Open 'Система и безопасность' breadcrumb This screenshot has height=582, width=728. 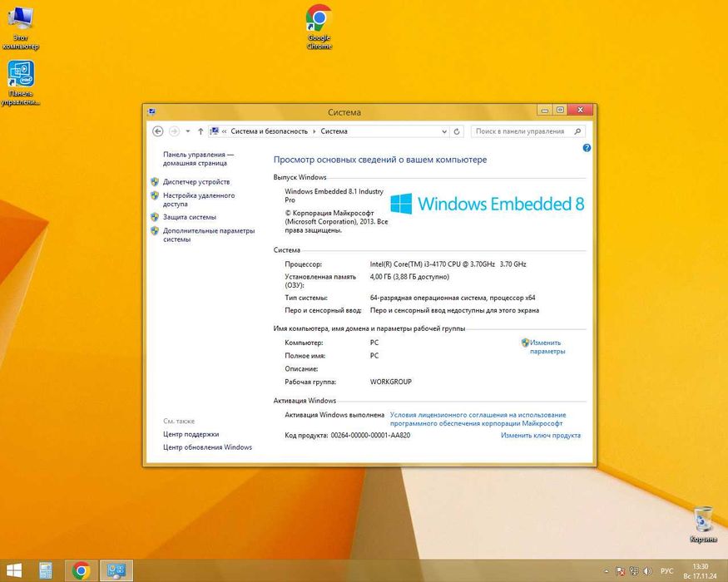pos(270,131)
